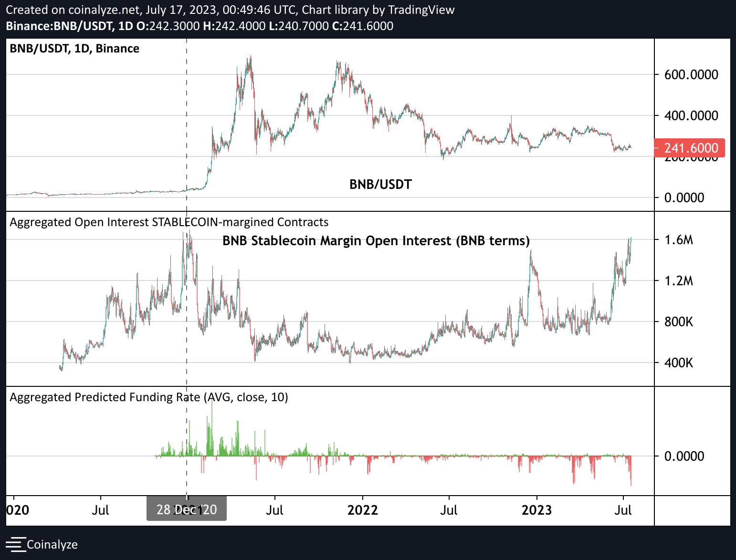The height and width of the screenshot is (560, 736).
Task: Click the 400.0000 price axis label
Action: (691, 115)
